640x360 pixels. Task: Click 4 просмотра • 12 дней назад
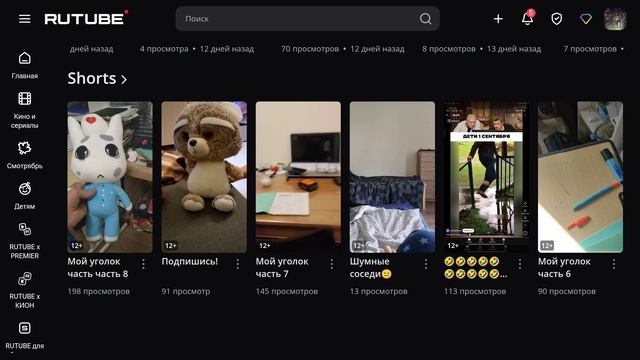(x=197, y=49)
